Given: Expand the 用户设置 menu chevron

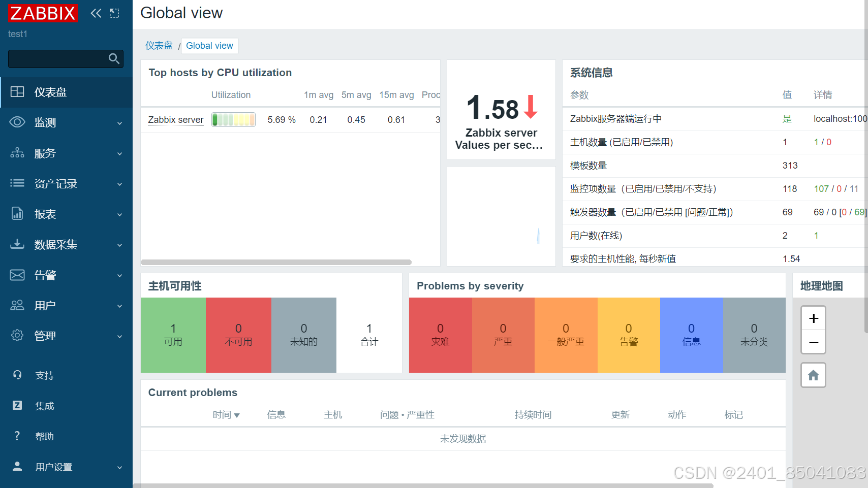Looking at the screenshot, I should (x=120, y=467).
